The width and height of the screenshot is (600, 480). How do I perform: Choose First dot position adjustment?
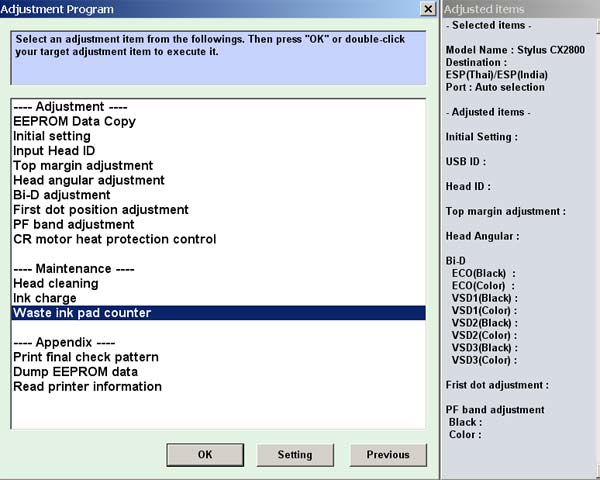click(x=101, y=210)
